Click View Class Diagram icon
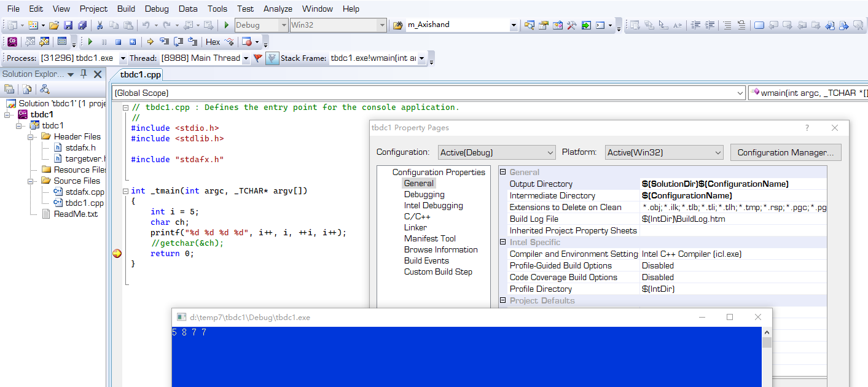 point(44,89)
